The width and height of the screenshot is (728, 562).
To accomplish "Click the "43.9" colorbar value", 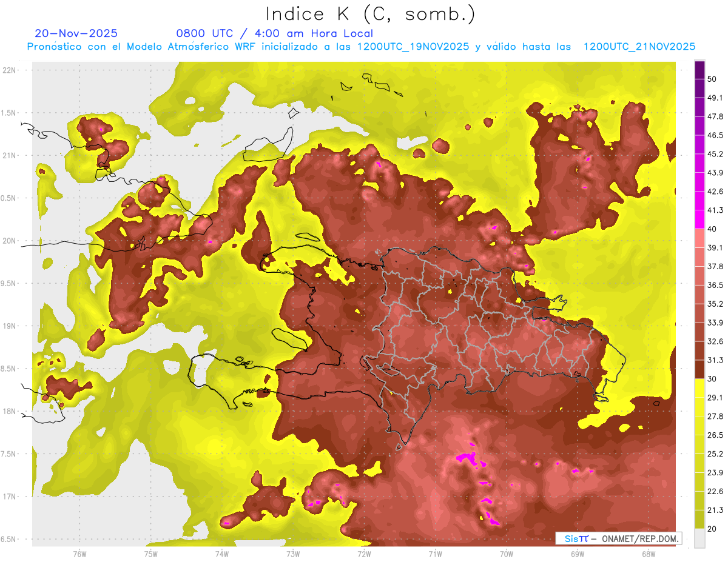I will [x=715, y=173].
